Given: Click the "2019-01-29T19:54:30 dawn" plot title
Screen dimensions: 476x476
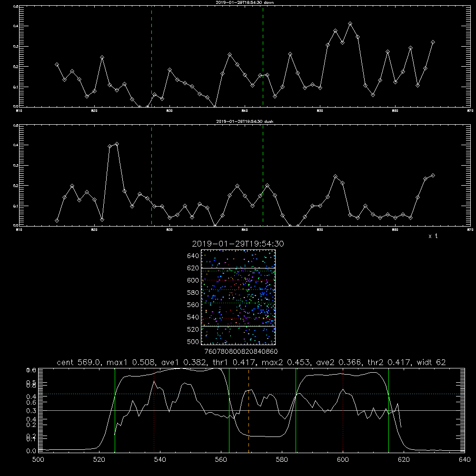Looking at the screenshot, I should [x=245, y=2].
